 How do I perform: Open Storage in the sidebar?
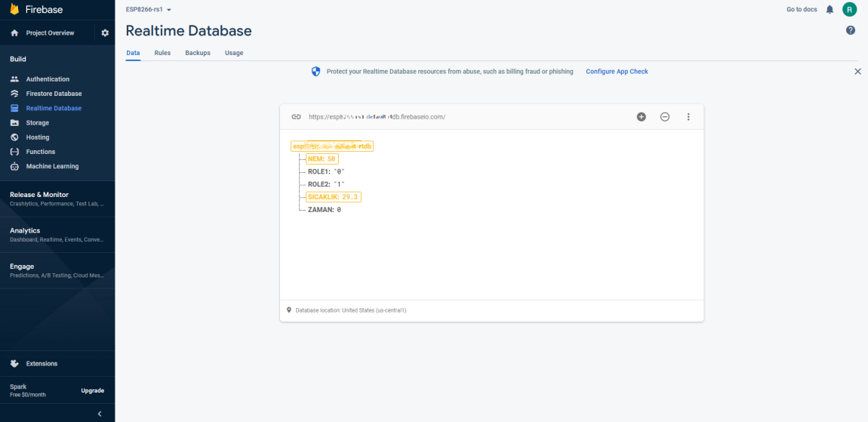point(38,122)
